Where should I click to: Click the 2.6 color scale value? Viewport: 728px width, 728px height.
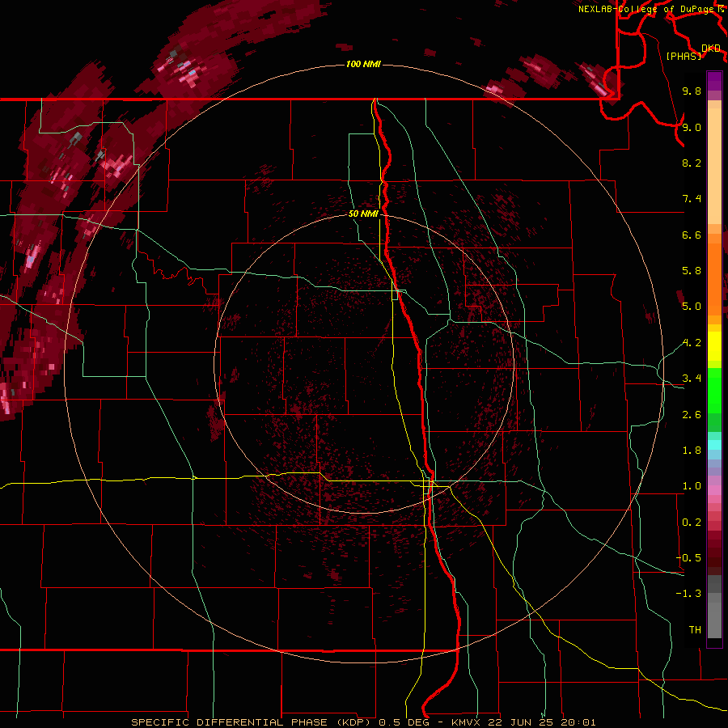click(x=692, y=415)
